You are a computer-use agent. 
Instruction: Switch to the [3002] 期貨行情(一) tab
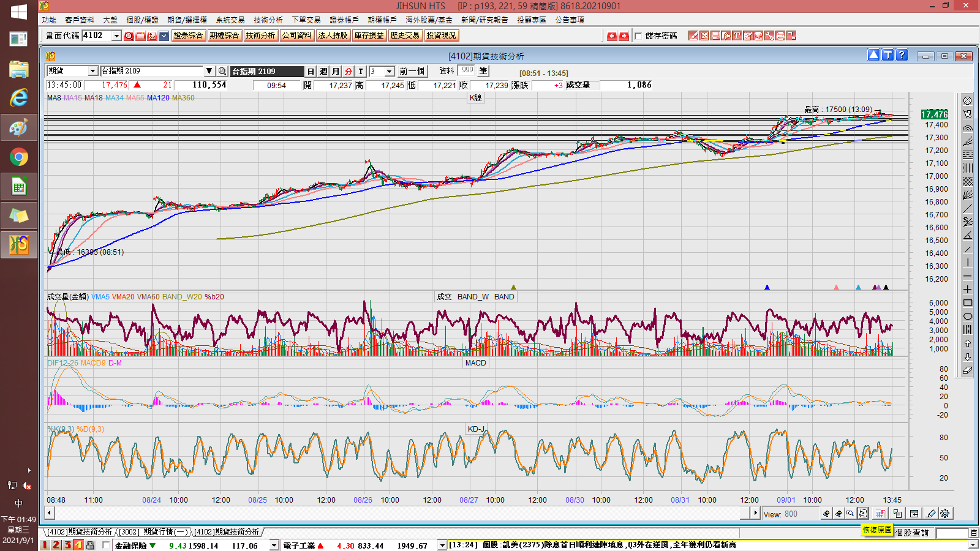[x=154, y=531]
